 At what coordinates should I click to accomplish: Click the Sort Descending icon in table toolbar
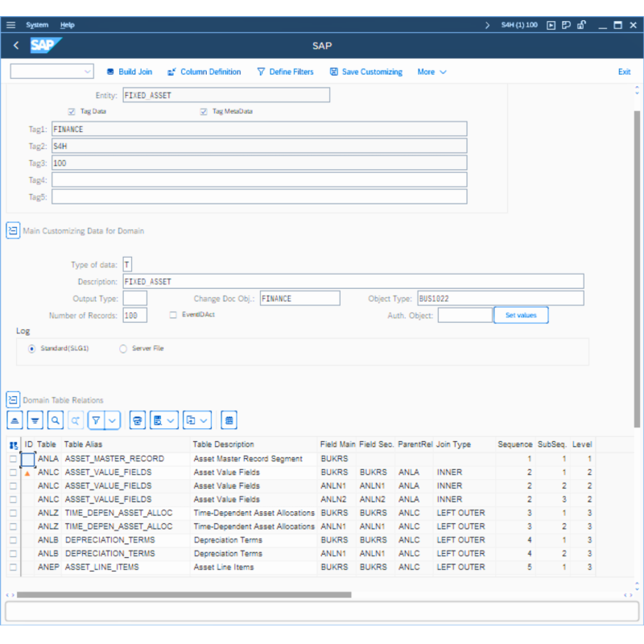click(35, 420)
